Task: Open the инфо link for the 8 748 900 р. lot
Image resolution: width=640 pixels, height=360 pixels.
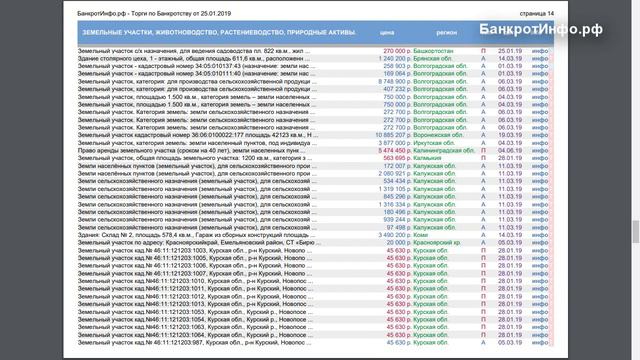Action: click(540, 82)
